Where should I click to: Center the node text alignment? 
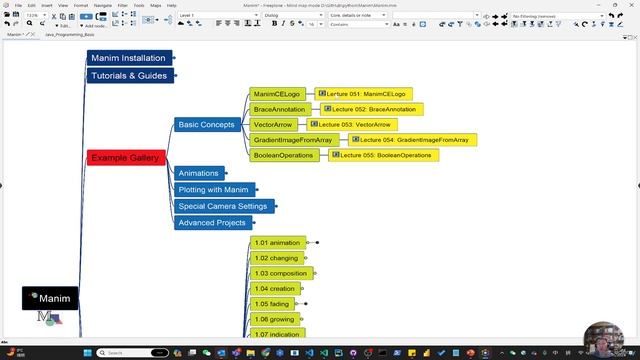228,24
